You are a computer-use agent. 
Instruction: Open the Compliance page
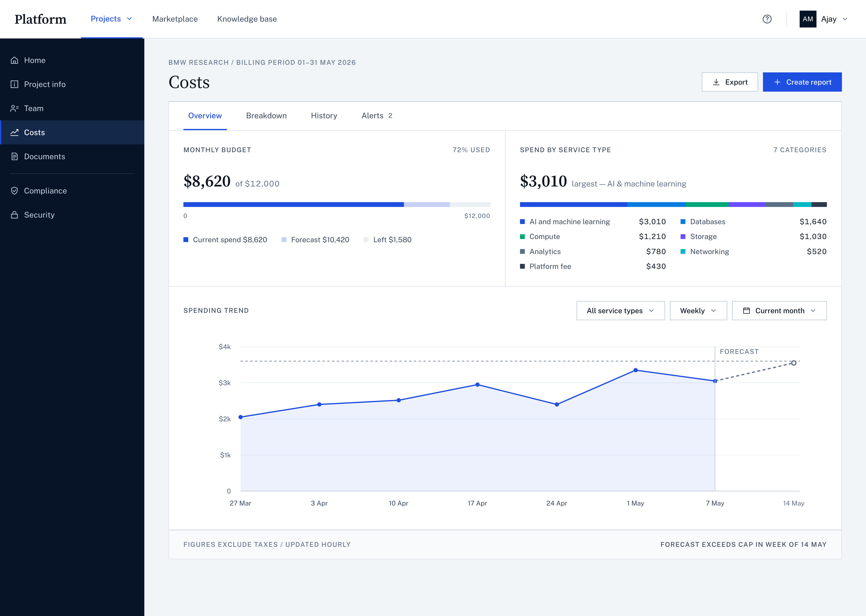pos(72,191)
